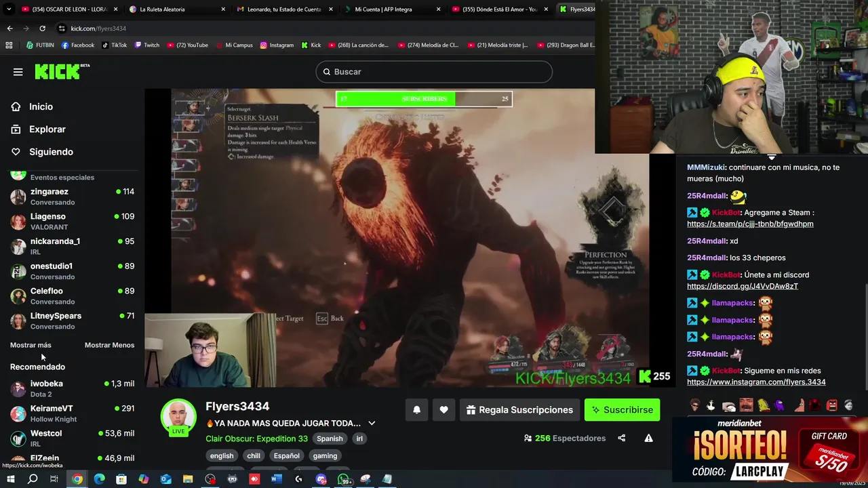Click the report warning triangle icon
The image size is (868, 488).
tap(648, 438)
